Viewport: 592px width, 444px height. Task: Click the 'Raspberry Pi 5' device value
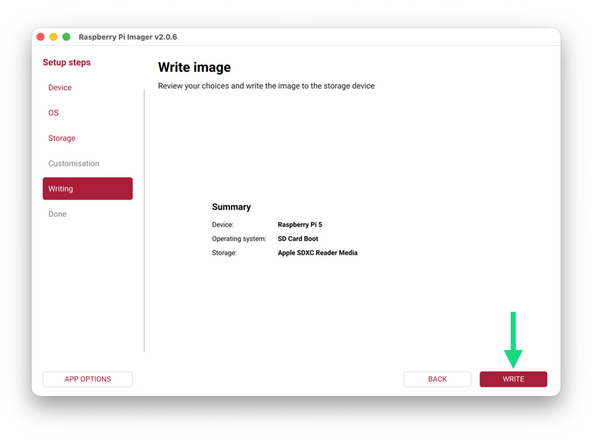(x=300, y=225)
